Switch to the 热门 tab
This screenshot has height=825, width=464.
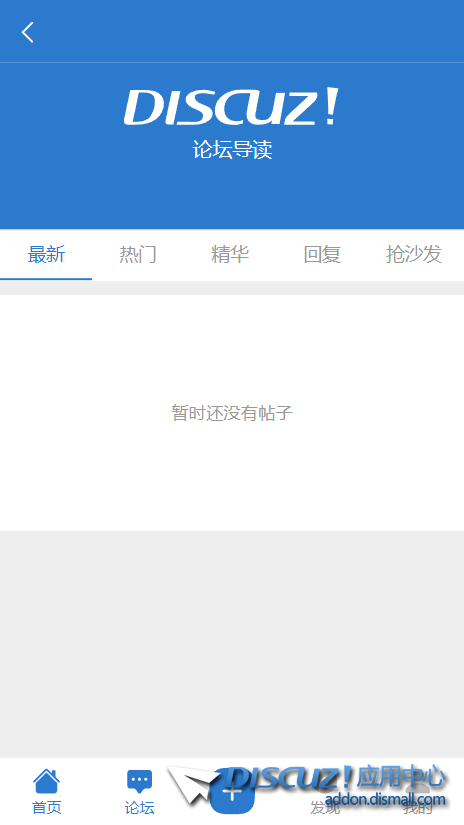pyautogui.click(x=138, y=255)
